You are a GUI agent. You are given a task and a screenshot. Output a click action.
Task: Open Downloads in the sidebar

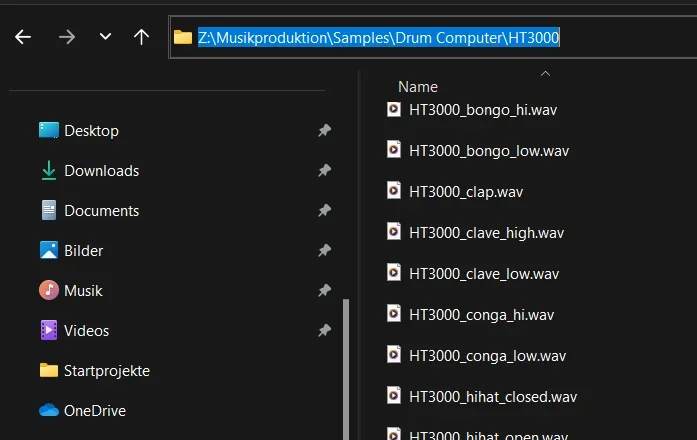(x=101, y=171)
